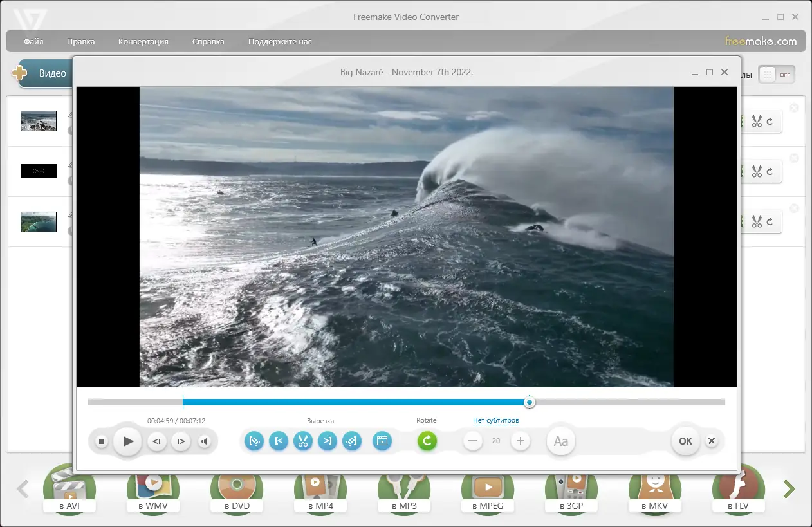
Task: Stop video playback
Action: pyautogui.click(x=102, y=441)
